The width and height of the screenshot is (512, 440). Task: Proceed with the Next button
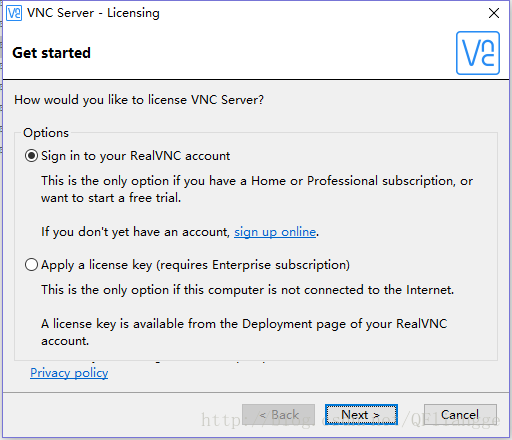(x=361, y=415)
